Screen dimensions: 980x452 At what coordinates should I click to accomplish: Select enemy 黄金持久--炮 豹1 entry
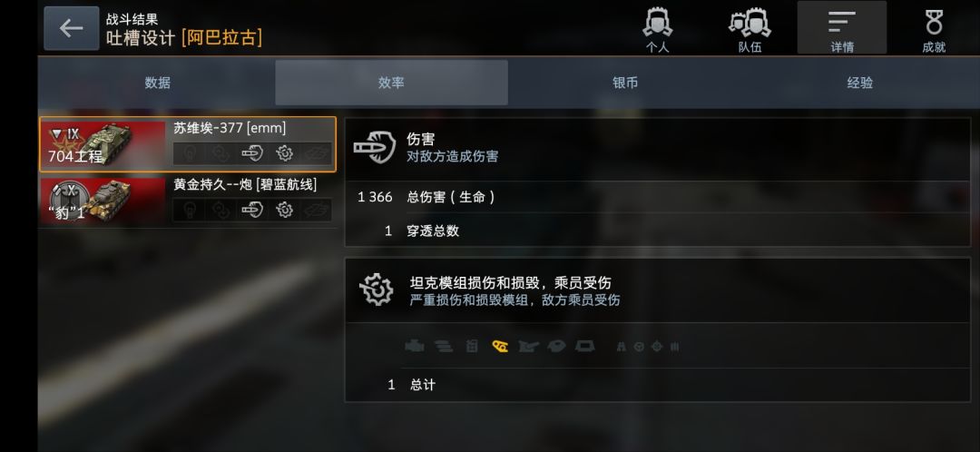[x=188, y=201]
